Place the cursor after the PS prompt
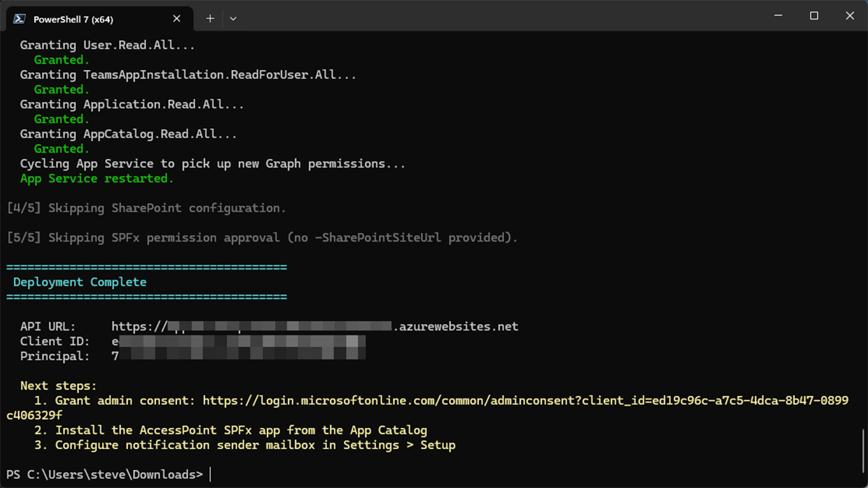The height and width of the screenshot is (488, 868). point(211,474)
